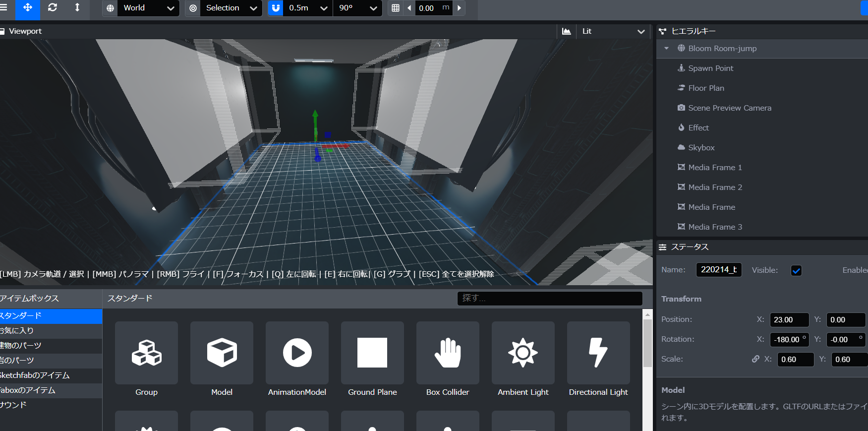Click the Rotation Y field -0.00
This screenshot has height=431, width=868.
coord(846,340)
